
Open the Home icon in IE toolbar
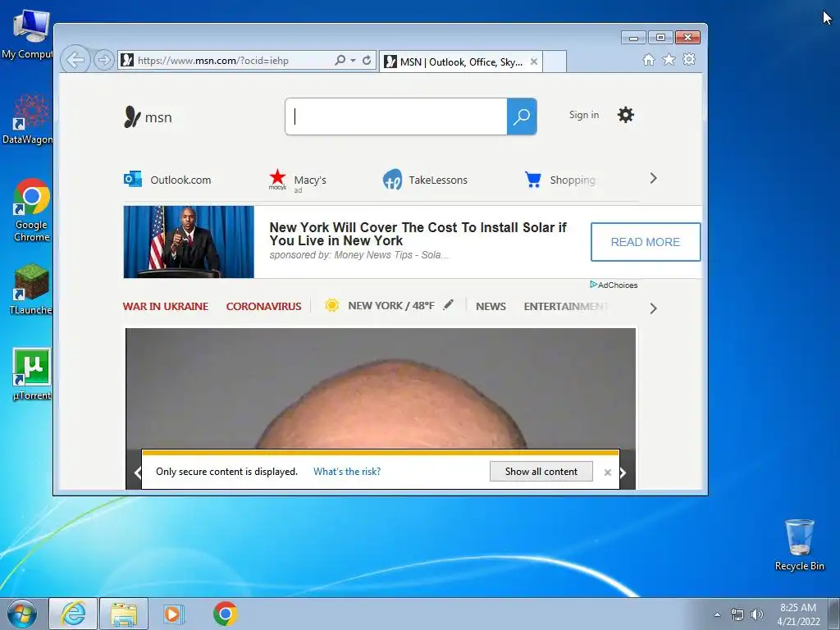pos(649,59)
